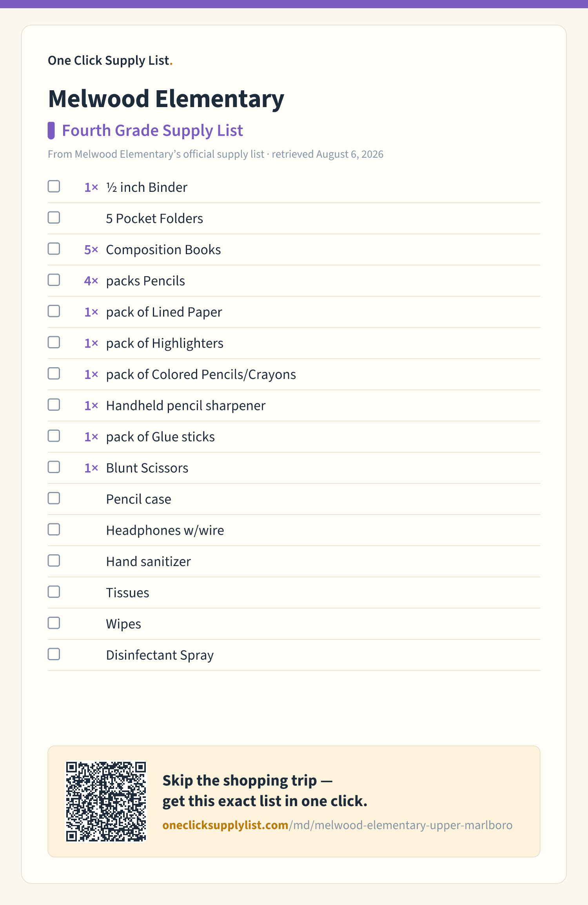The height and width of the screenshot is (905, 588).
Task: Tick the Pencil case checkbox
Action: pos(54,498)
